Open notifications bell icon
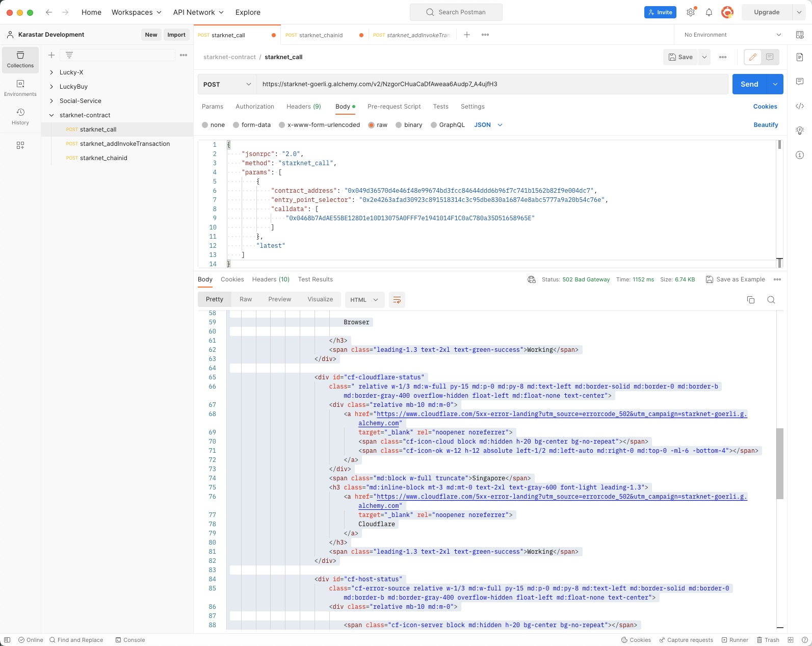Screen dimensions: 812x646 pos(709,12)
